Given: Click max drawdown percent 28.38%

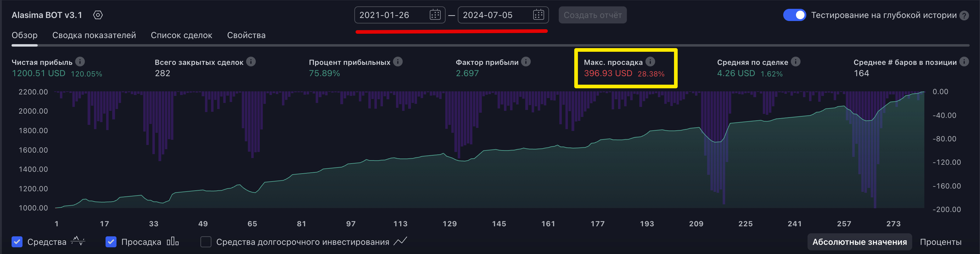Looking at the screenshot, I should 651,74.
